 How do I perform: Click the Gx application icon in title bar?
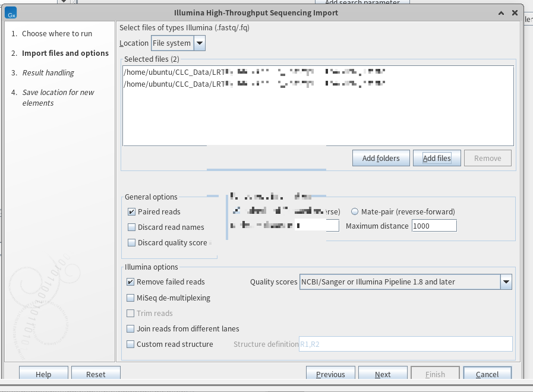coord(11,13)
